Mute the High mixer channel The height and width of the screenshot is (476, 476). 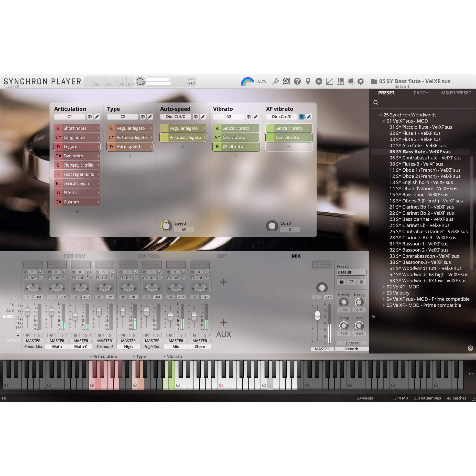pyautogui.click(x=123, y=335)
